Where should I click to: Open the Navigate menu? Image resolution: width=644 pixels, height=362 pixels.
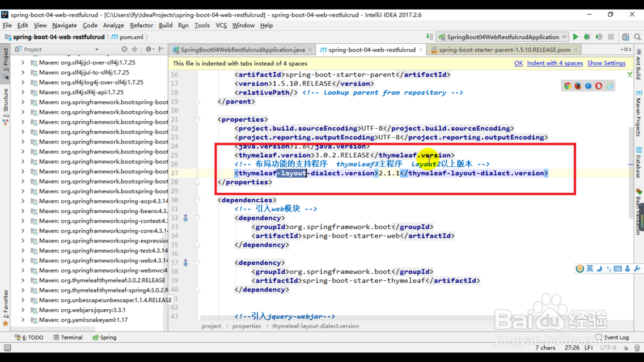pyautogui.click(x=64, y=26)
